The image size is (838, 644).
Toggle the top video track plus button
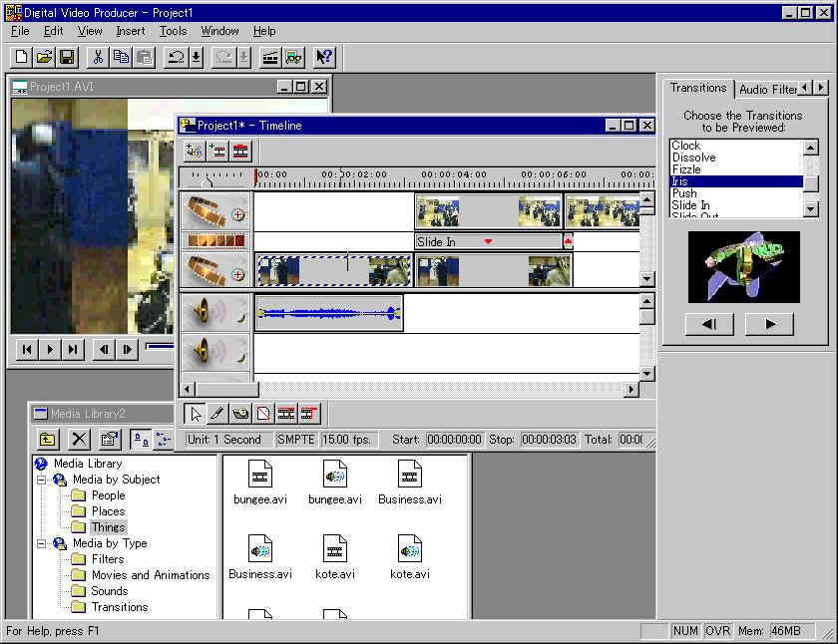[x=238, y=214]
